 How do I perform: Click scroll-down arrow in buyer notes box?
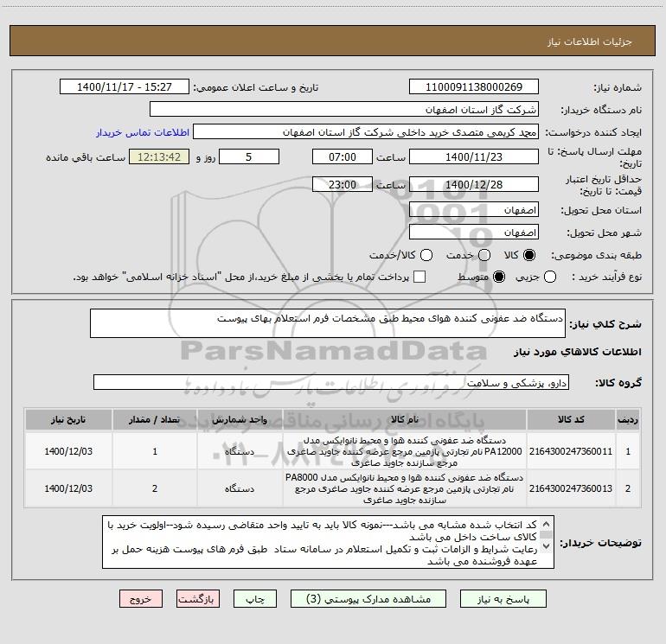[547, 546]
